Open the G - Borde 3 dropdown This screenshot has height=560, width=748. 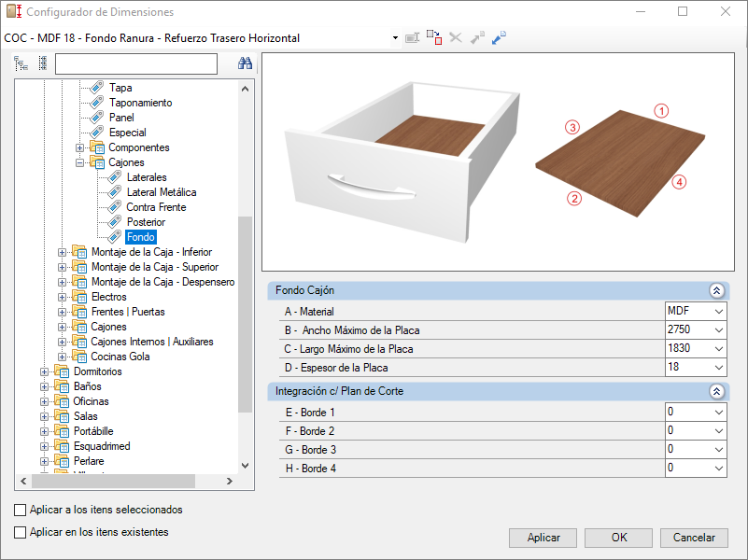coord(719,450)
